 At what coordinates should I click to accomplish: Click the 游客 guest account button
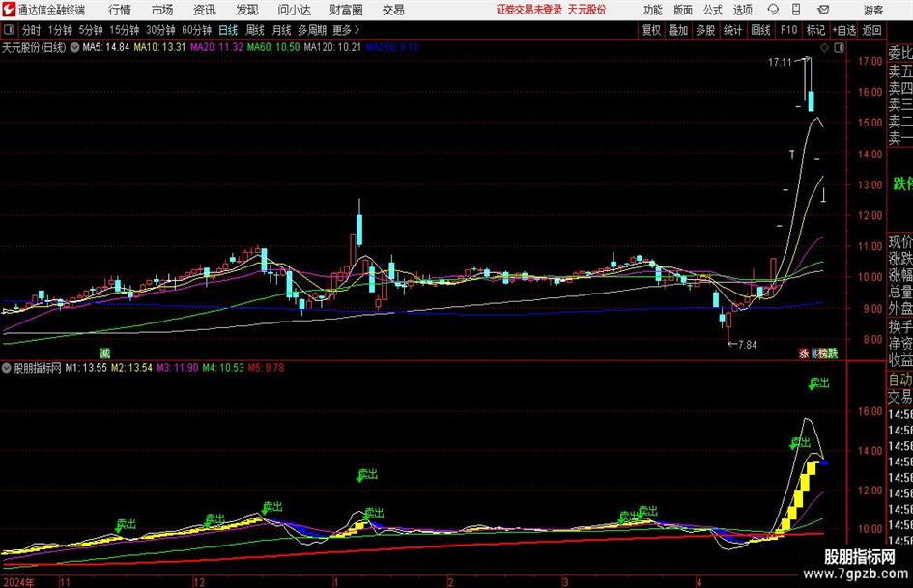[x=873, y=10]
